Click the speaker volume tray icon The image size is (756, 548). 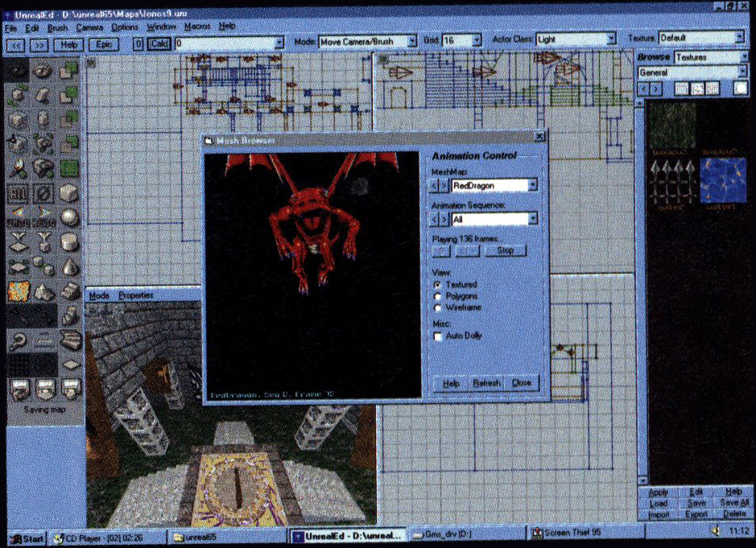(x=716, y=530)
